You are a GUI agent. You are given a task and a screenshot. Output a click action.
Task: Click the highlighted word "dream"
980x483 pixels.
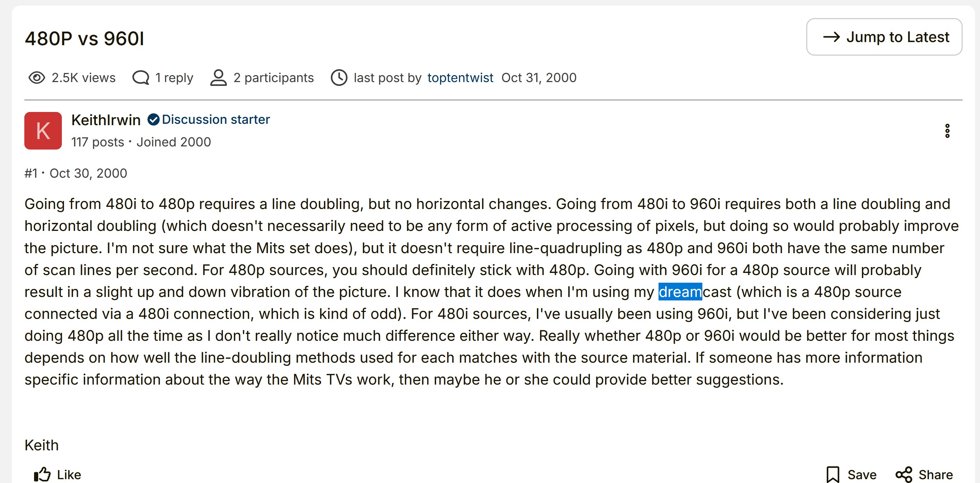click(x=680, y=292)
